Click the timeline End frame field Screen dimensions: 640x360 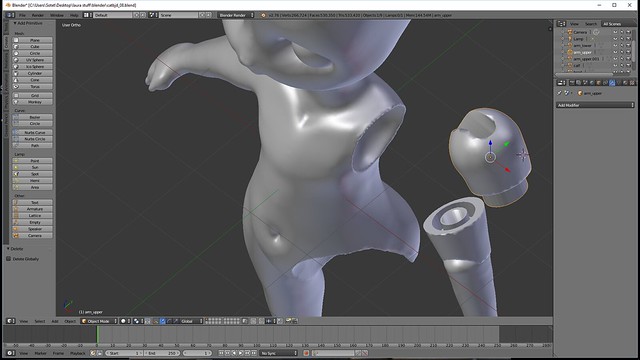[x=162, y=353]
